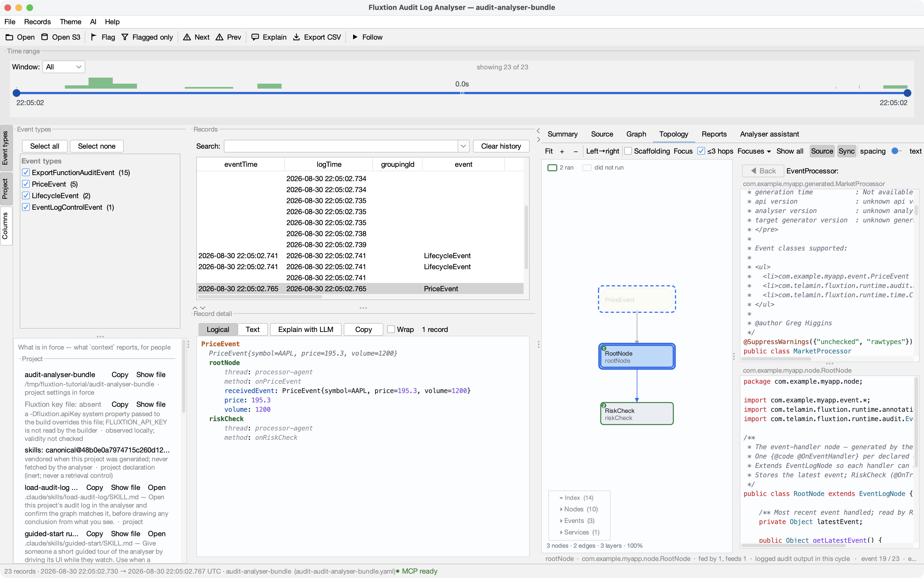Toggle the Source button in topology toolbar
Viewport: 924px width, 578px height.
[822, 151]
